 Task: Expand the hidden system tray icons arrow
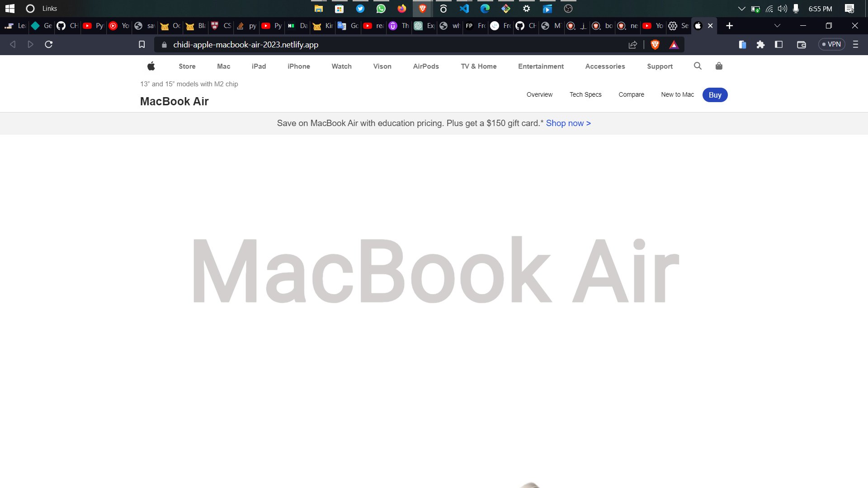pyautogui.click(x=741, y=8)
